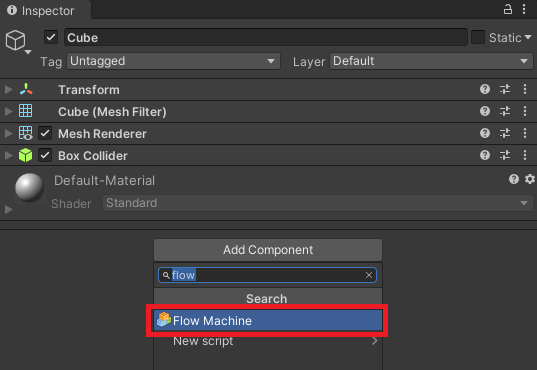Open Default-Material settings gear
Viewport: 537px width, 370px height.
tap(530, 179)
